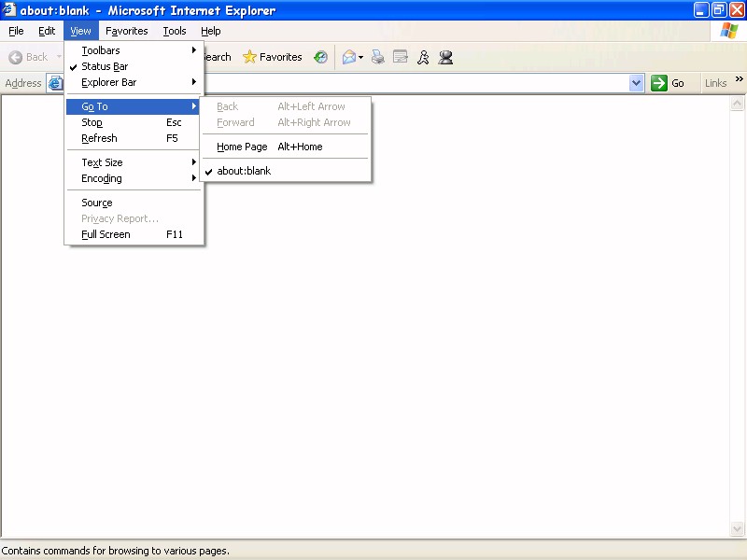Open the Edit menu
747x560 pixels.
(x=47, y=31)
